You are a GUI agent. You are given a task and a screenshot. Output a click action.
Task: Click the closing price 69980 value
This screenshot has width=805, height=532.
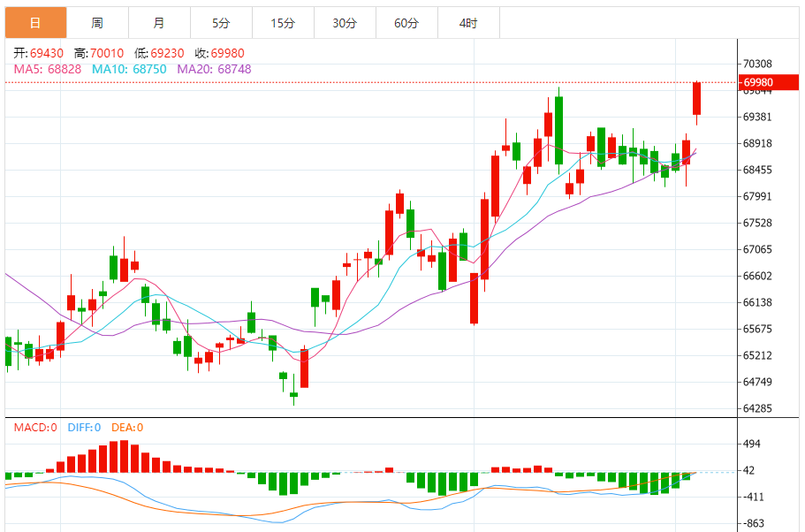227,53
